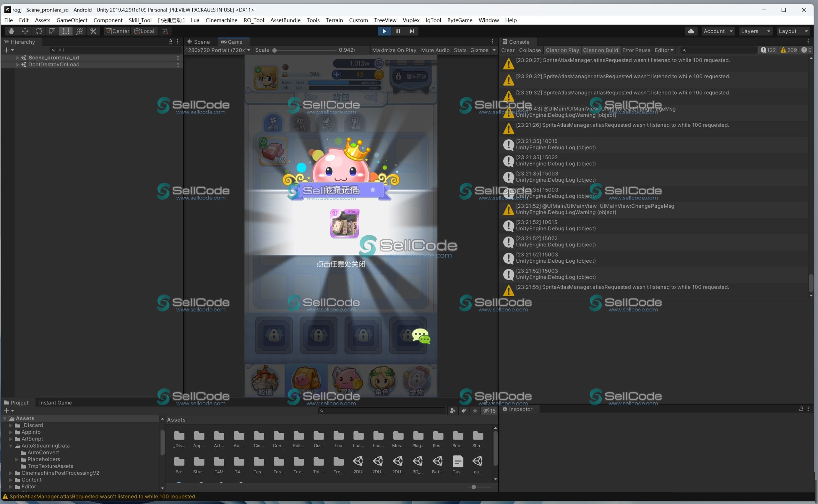The image size is (818, 504).
Task: Click the Collapse button in Console
Action: (530, 50)
